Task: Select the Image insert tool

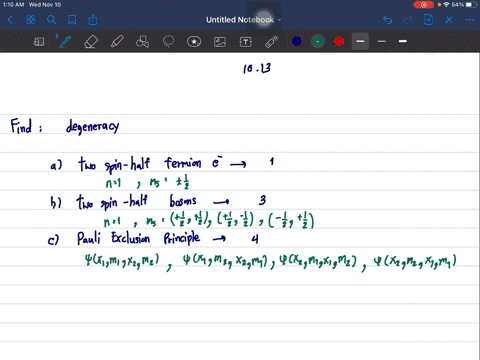Action: click(x=220, y=42)
